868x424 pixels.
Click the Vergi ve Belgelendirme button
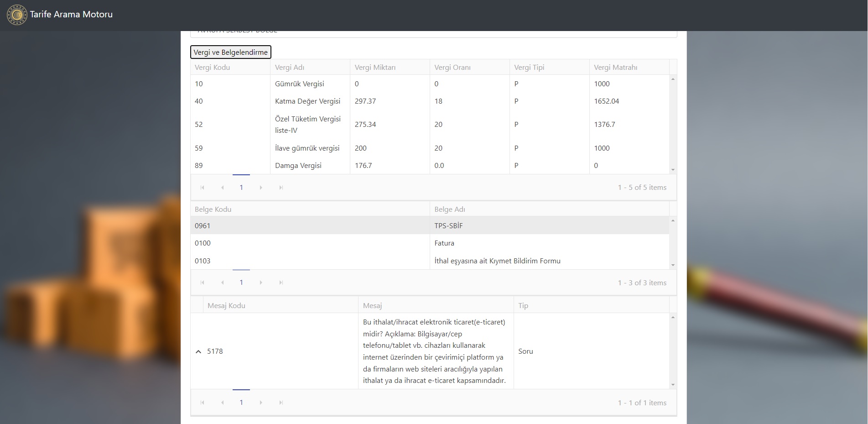click(x=231, y=52)
